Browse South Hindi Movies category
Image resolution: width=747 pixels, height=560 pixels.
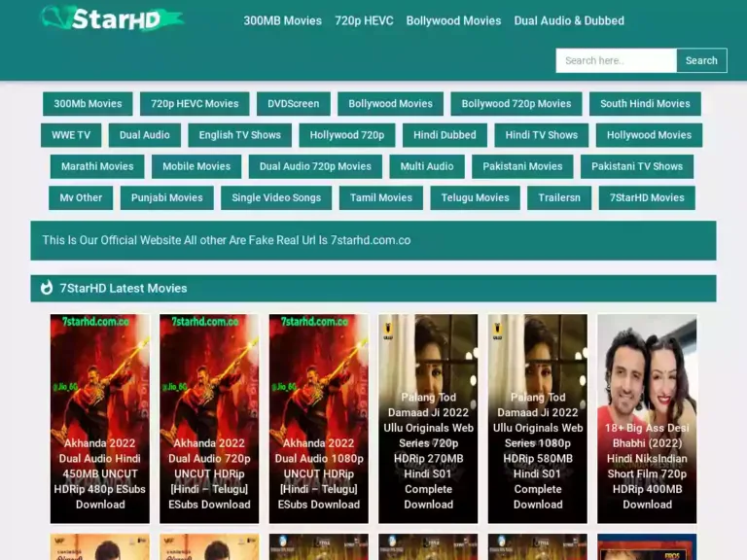coord(645,104)
